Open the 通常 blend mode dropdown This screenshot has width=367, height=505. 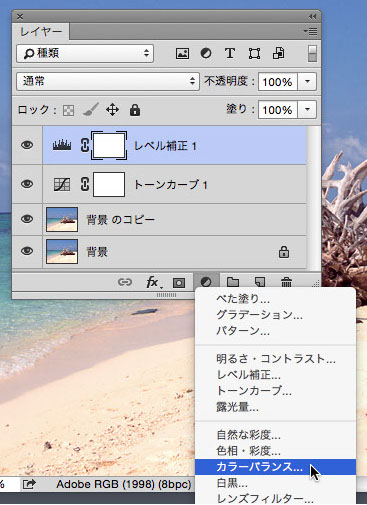tap(108, 81)
